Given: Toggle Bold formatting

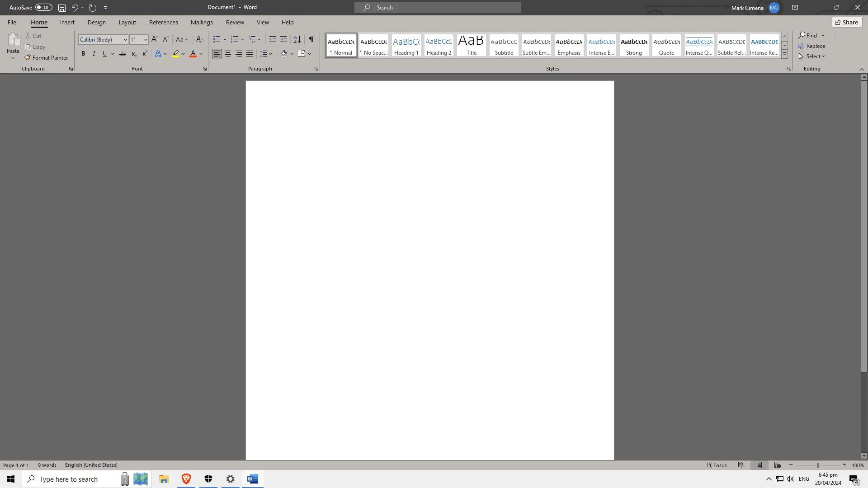Looking at the screenshot, I should click(83, 54).
